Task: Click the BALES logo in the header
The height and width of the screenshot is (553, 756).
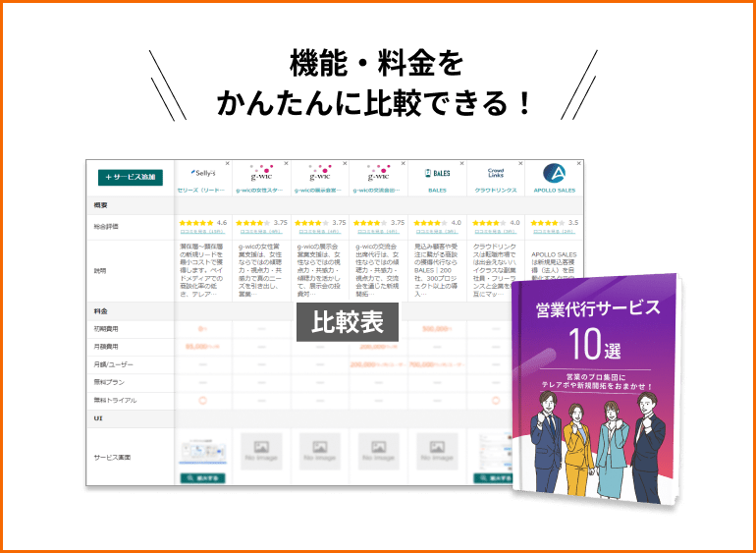Action: point(437,173)
